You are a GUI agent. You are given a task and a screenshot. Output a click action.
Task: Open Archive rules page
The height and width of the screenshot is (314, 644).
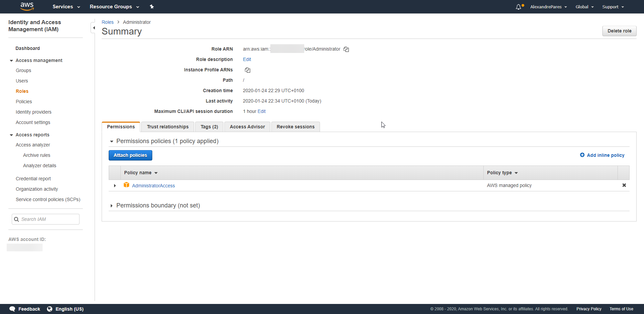37,155
